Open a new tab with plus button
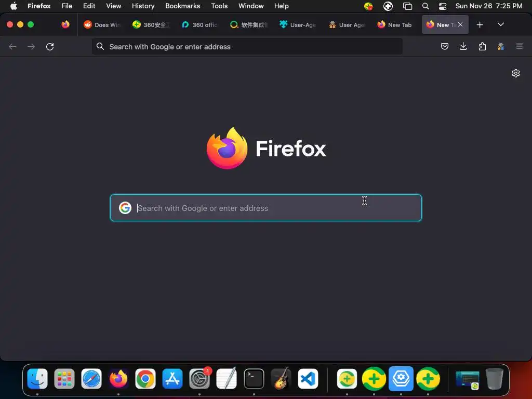The height and width of the screenshot is (399, 532). (480, 25)
